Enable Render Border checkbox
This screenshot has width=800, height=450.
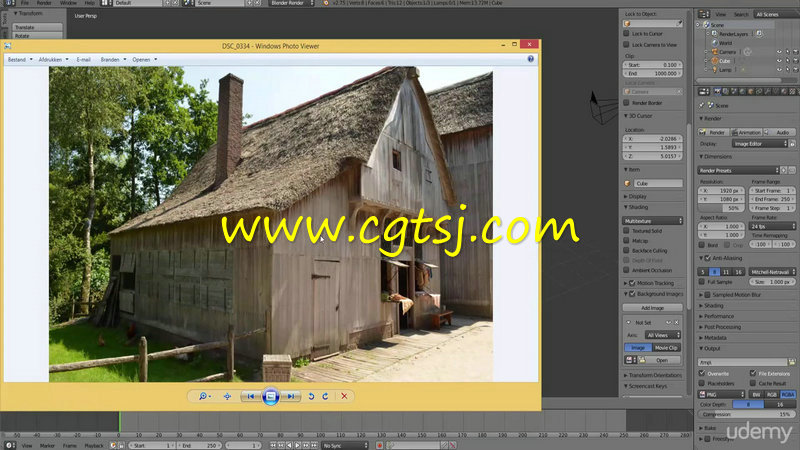(x=627, y=103)
